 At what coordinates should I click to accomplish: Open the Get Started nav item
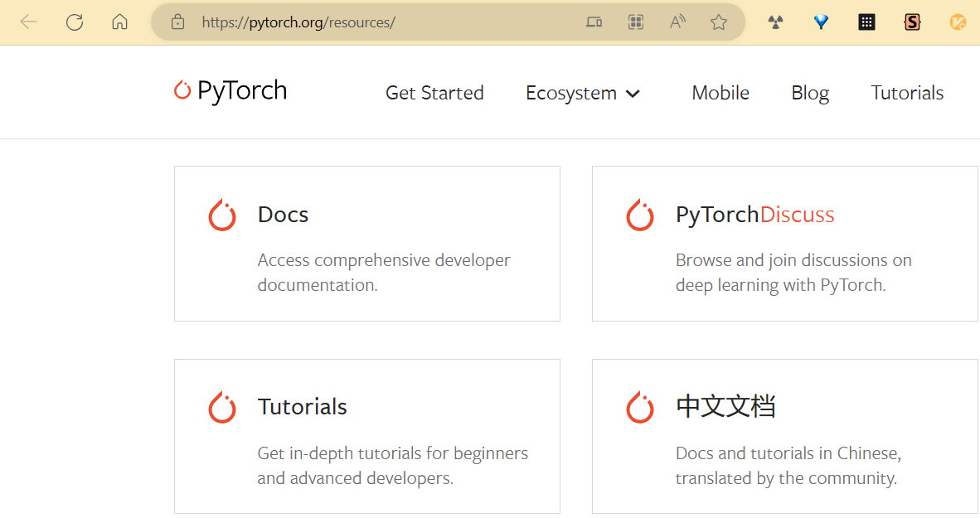tap(434, 93)
